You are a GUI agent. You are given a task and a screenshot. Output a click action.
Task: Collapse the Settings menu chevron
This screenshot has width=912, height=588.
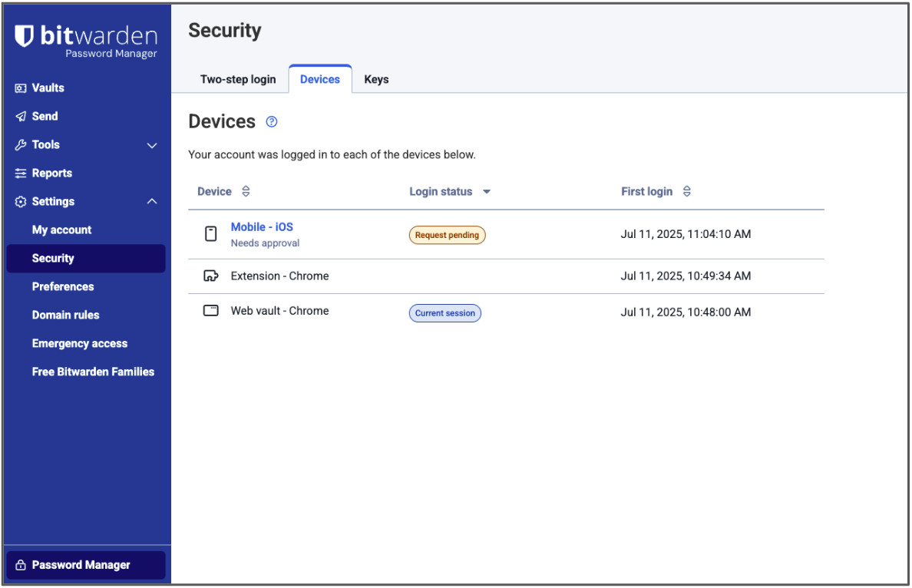point(152,202)
